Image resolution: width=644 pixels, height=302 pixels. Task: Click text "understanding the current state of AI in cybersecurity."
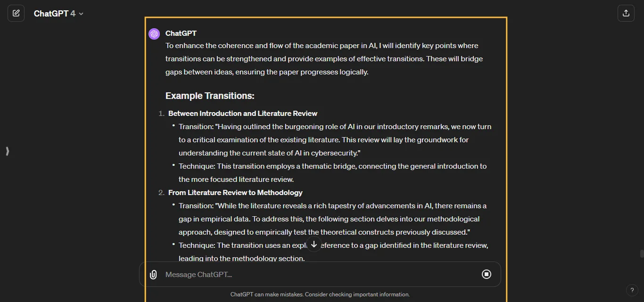(270, 153)
